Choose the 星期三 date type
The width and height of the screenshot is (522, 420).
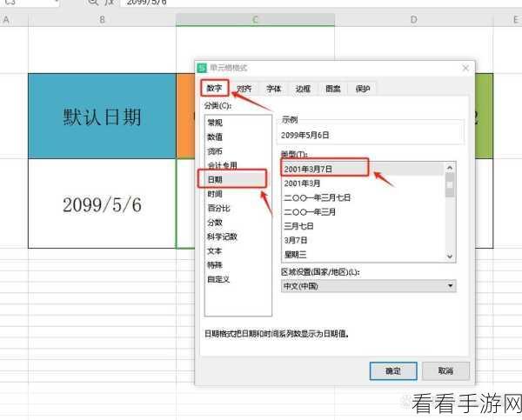coord(363,255)
